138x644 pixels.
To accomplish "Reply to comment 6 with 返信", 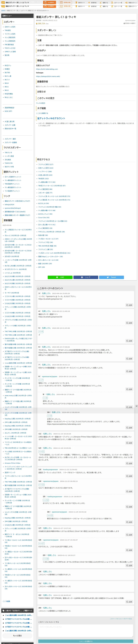I will point(129,359).
